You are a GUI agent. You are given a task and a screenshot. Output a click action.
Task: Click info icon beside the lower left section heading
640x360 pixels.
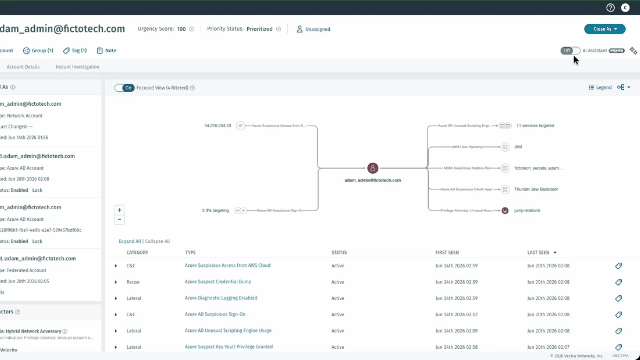pos(18,312)
